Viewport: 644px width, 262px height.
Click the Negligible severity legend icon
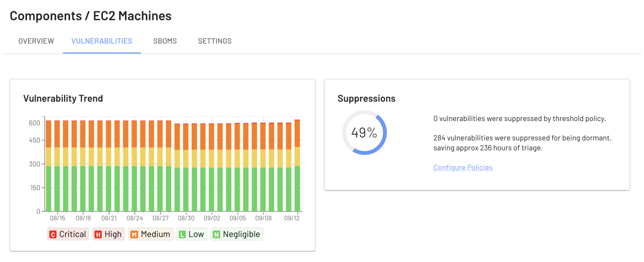tap(216, 235)
